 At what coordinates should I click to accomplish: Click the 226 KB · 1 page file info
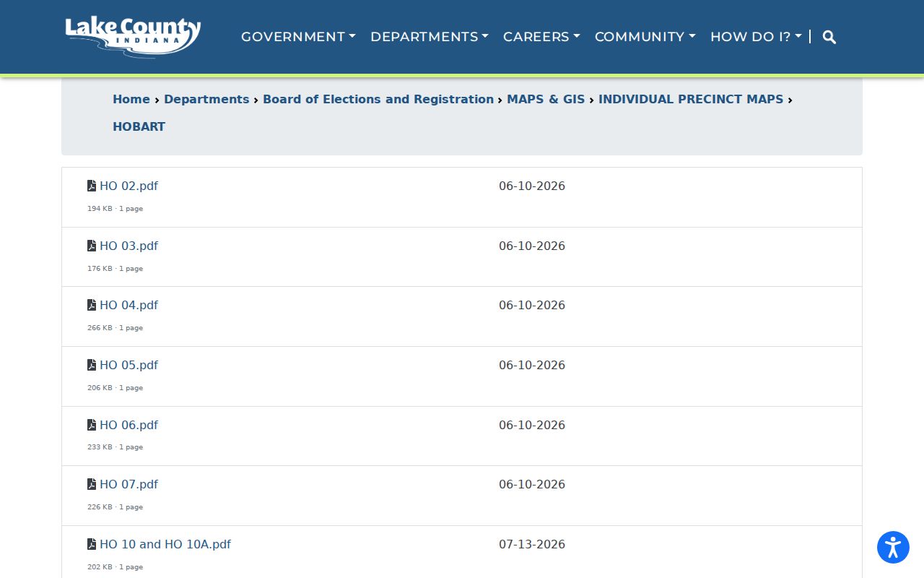tap(115, 507)
